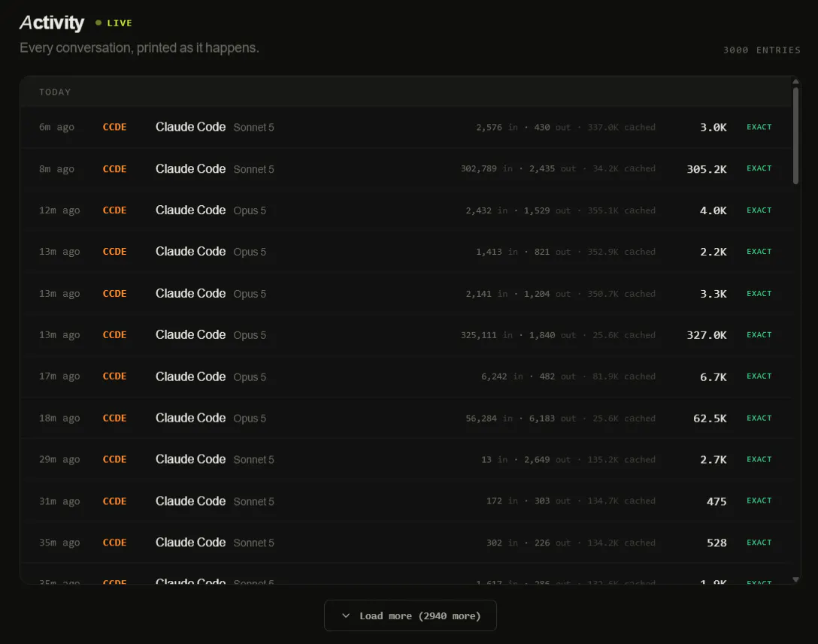Click the 6,242 in token count
The width and height of the screenshot is (818, 644).
click(x=501, y=376)
